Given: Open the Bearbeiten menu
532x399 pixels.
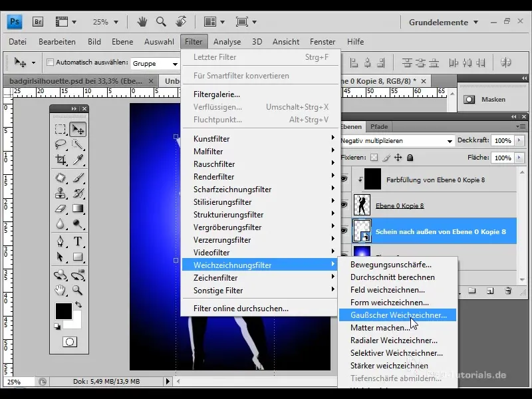Looking at the screenshot, I should (x=57, y=42).
